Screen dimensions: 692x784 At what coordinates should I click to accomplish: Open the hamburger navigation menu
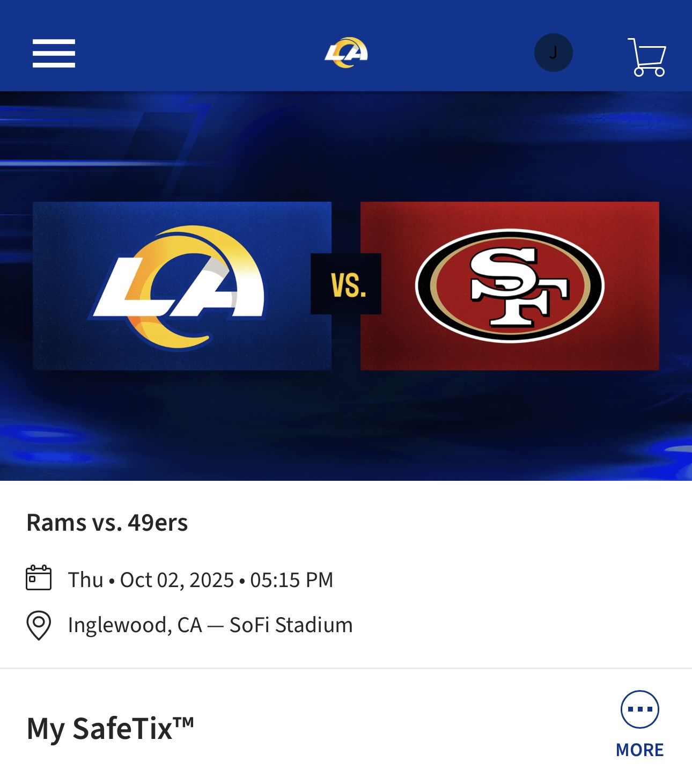click(54, 53)
